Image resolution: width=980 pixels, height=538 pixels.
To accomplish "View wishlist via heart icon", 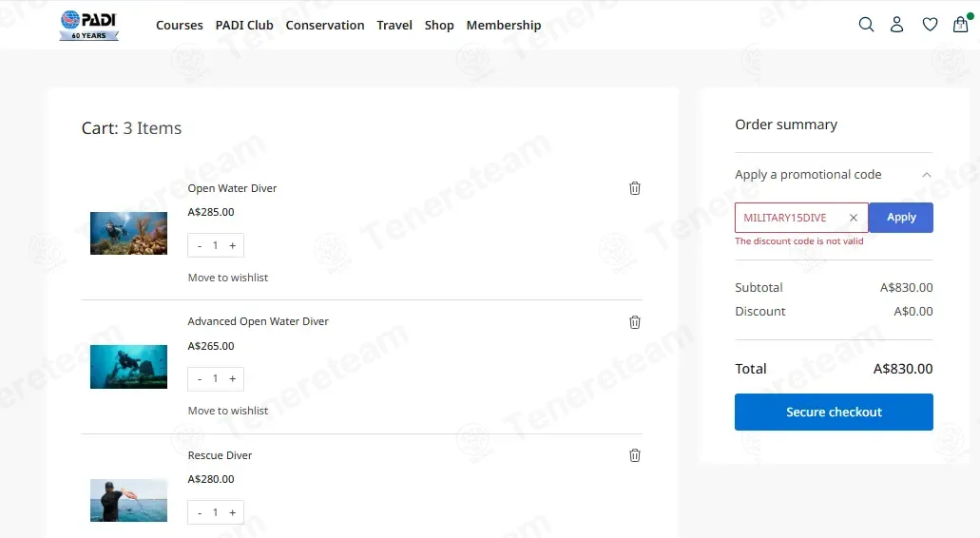I will click(x=930, y=25).
